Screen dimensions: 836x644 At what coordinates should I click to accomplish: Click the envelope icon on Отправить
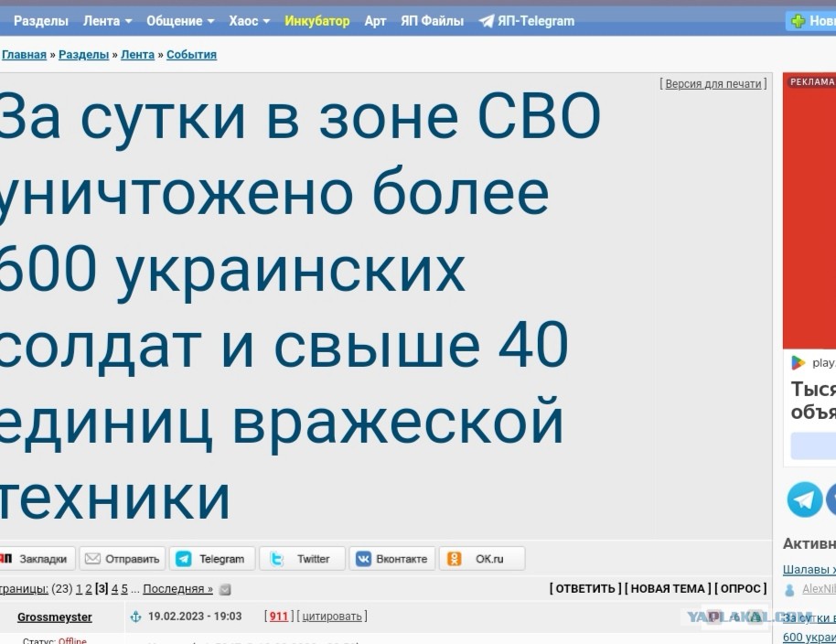92,559
